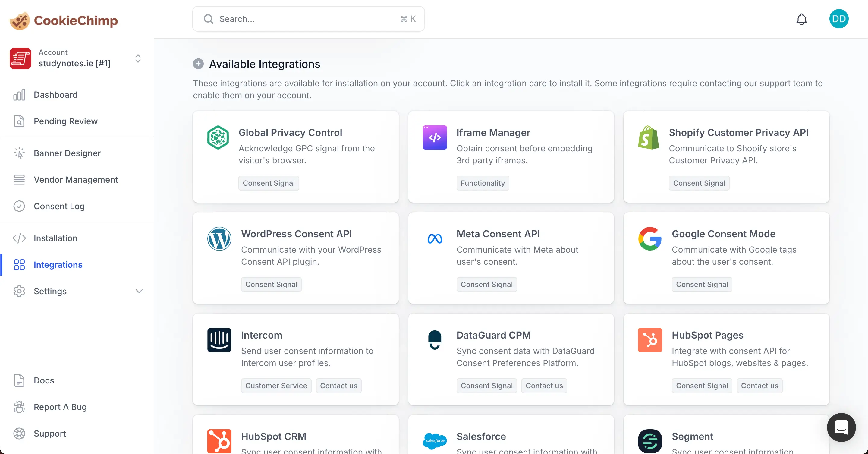Image resolution: width=868 pixels, height=454 pixels.
Task: Click the Installation code brackets icon
Action: coord(19,238)
